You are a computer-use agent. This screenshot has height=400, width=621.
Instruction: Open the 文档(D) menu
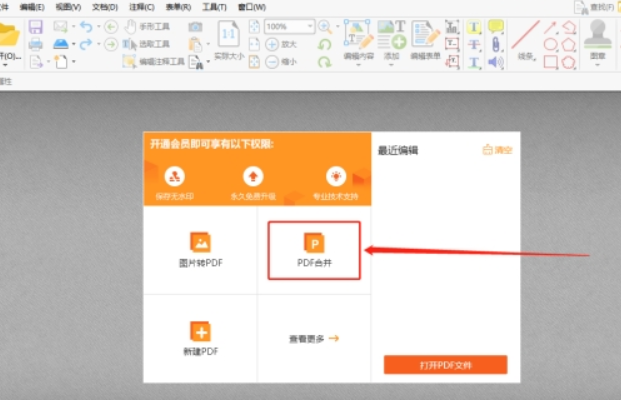tap(105, 7)
